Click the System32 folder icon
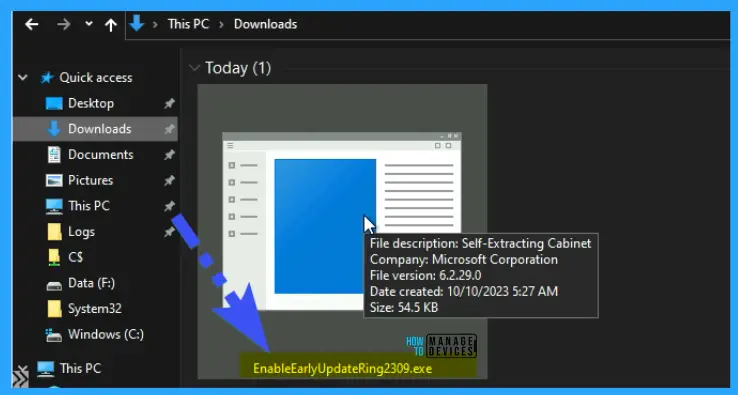This screenshot has width=738, height=395. click(54, 309)
